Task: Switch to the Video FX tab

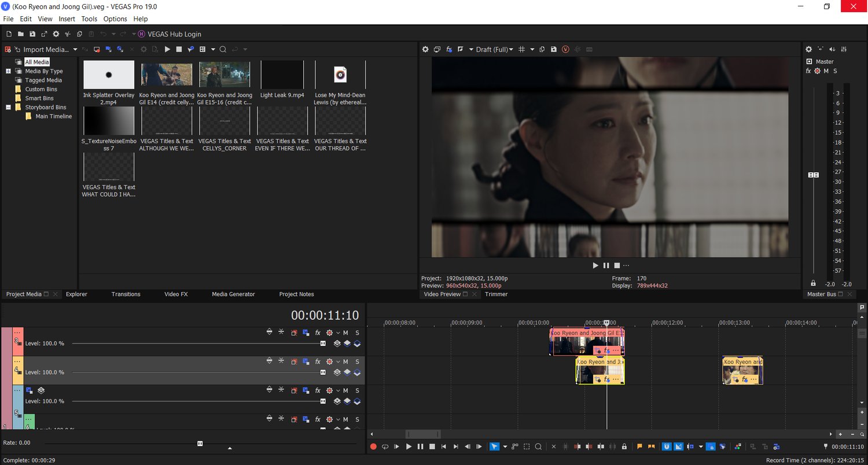Action: [x=176, y=294]
